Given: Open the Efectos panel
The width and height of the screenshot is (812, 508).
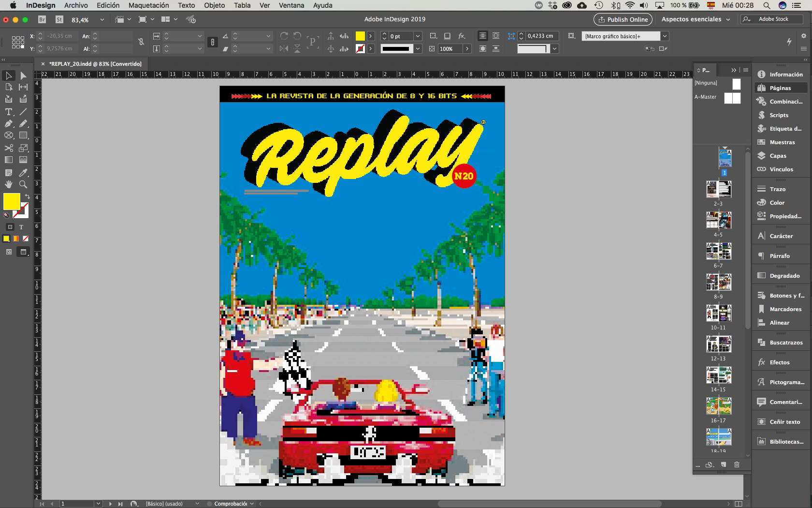Looking at the screenshot, I should pyautogui.click(x=780, y=362).
